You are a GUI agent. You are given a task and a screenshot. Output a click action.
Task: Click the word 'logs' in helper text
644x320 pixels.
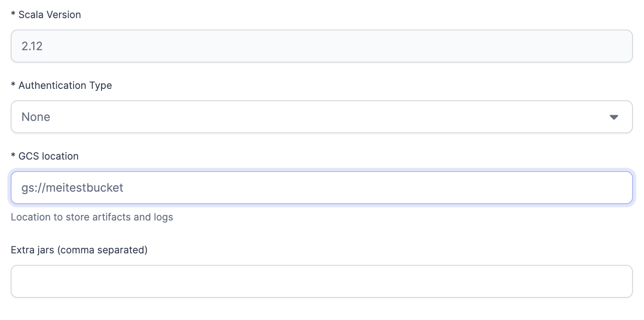(163, 217)
